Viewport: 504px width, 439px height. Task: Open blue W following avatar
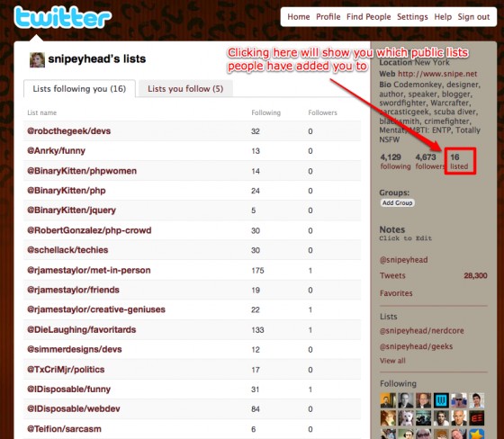click(441, 400)
